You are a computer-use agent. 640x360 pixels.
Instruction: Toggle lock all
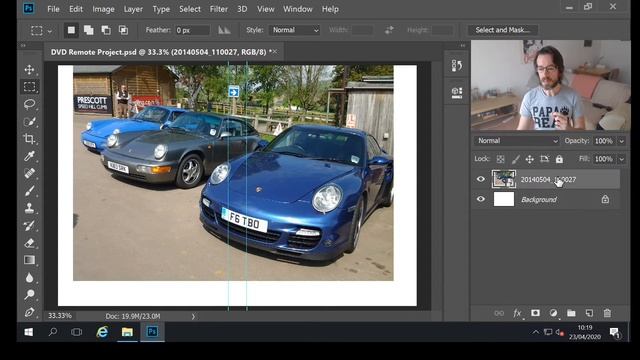[559, 159]
